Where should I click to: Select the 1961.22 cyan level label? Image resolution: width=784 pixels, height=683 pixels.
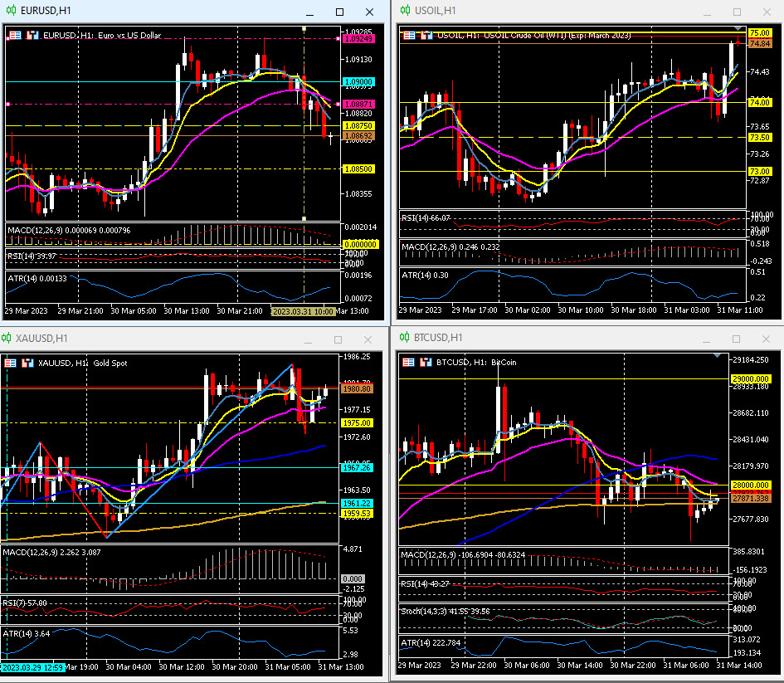tap(357, 504)
